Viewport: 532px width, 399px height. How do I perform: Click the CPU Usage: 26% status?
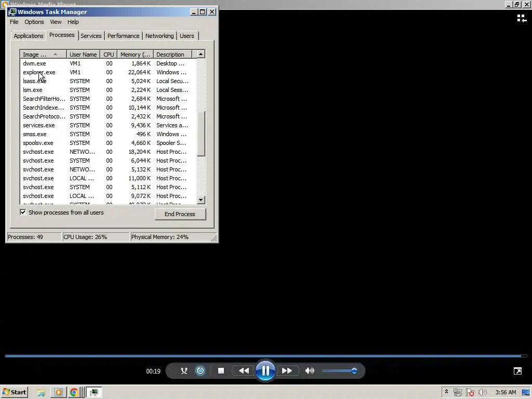(x=96, y=237)
